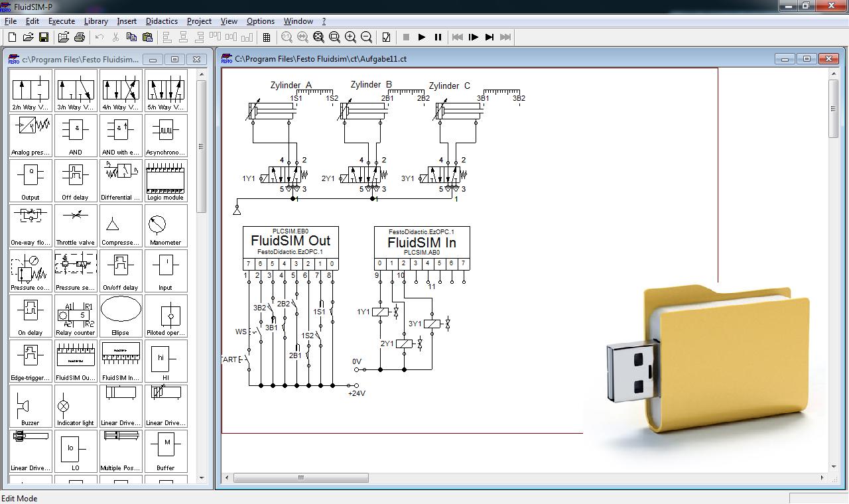The image size is (849, 504).
Task: Check the drawing with the checkmark icon
Action: click(386, 37)
